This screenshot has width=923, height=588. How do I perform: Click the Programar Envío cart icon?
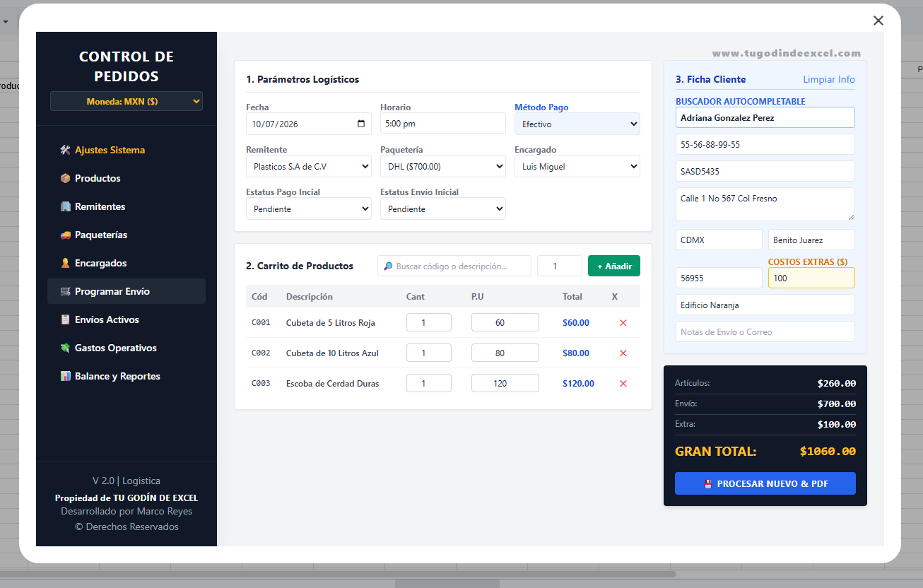65,291
